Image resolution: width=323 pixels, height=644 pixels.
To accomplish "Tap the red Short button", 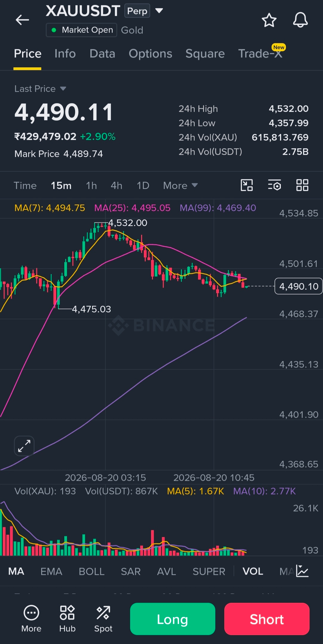I will (267, 619).
